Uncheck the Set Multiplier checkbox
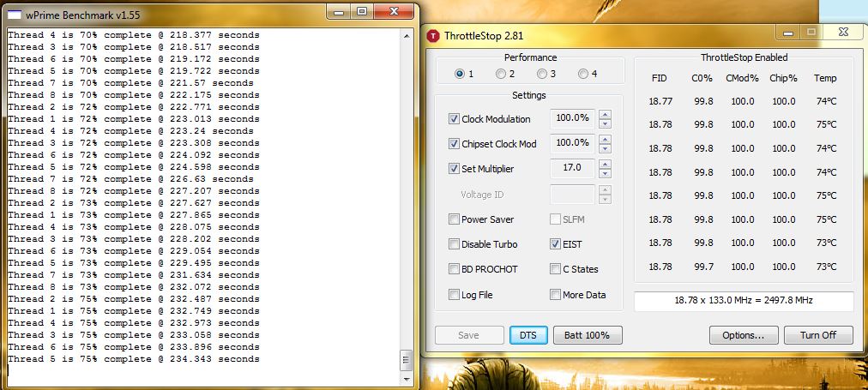This screenshot has width=868, height=390. click(454, 169)
